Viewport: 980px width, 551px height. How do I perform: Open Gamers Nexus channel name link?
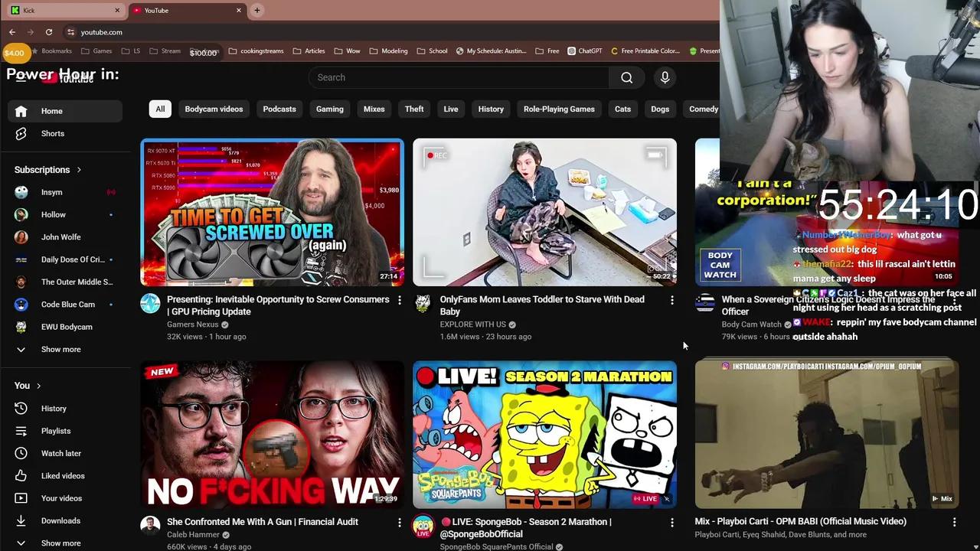point(193,324)
